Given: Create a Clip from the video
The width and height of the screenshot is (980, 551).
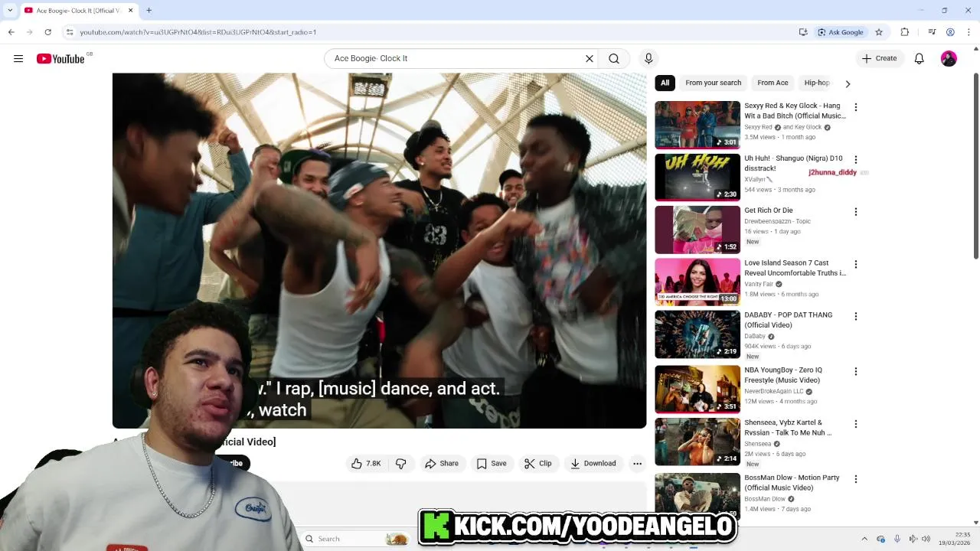Looking at the screenshot, I should [x=538, y=463].
